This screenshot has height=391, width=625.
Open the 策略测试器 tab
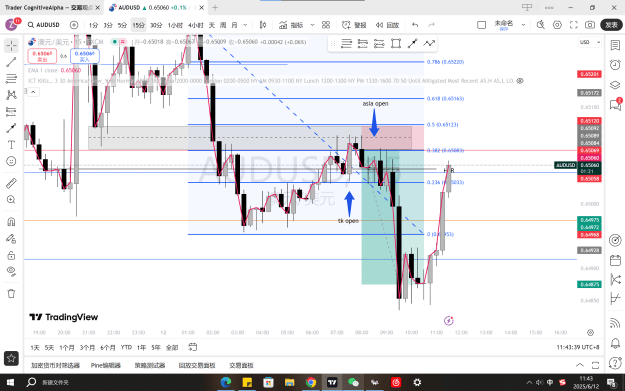pos(149,365)
